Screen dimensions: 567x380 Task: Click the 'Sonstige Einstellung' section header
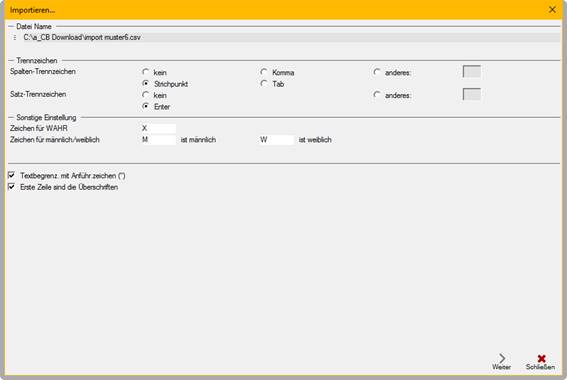click(46, 118)
